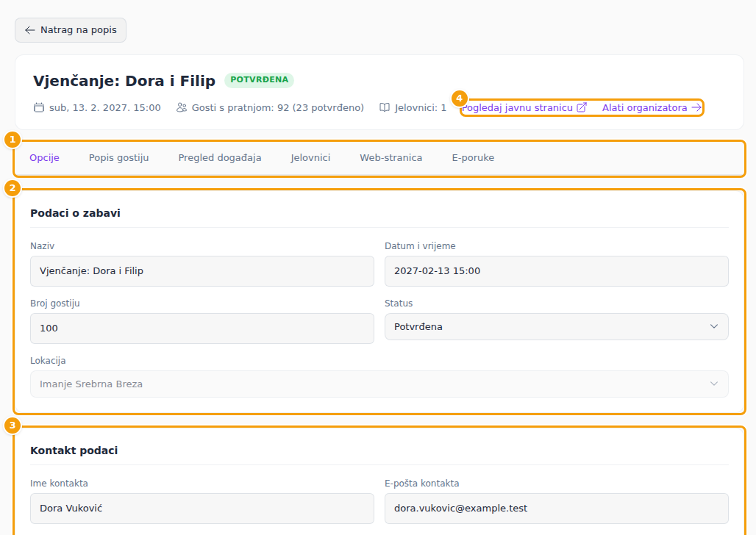Image resolution: width=756 pixels, height=535 pixels.
Task: Click the external-link icon after Pogledaj javnu stranicu
Action: 582,107
